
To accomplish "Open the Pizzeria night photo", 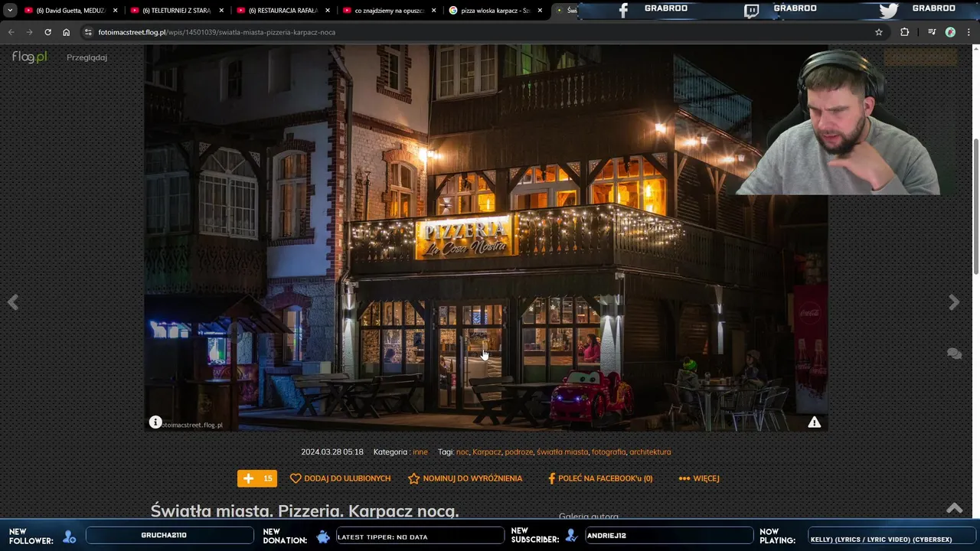I will 486,237.
